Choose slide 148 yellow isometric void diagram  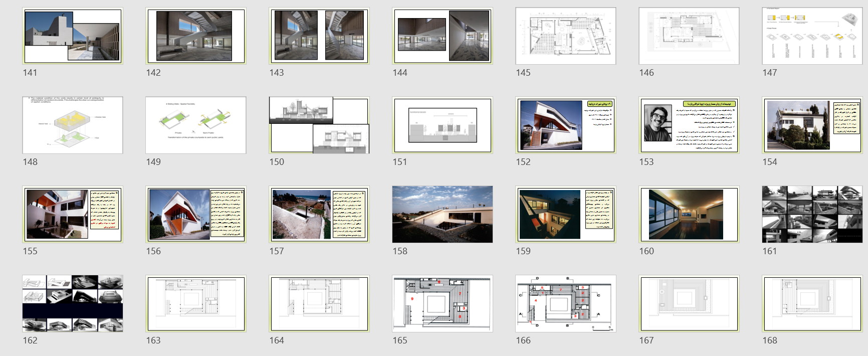[x=73, y=125]
